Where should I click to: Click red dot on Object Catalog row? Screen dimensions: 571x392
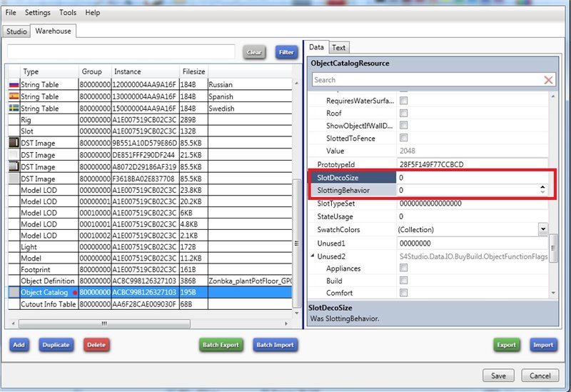[x=74, y=293]
